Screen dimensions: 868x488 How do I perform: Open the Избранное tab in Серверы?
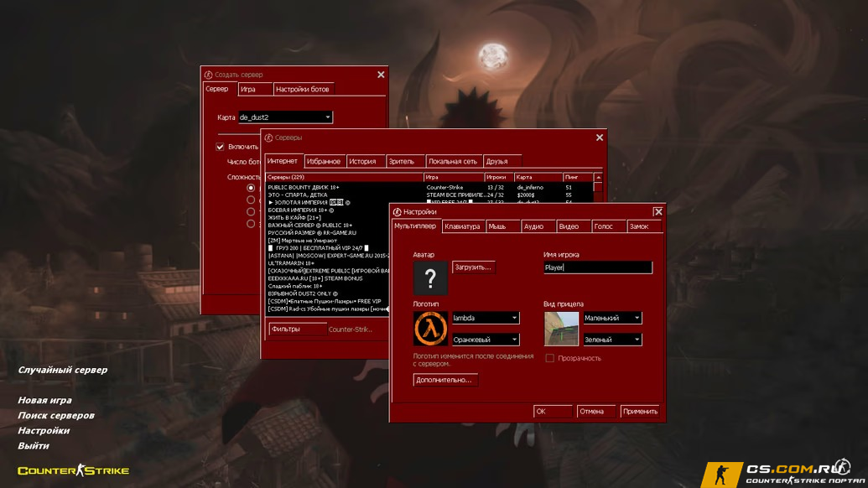pyautogui.click(x=324, y=162)
